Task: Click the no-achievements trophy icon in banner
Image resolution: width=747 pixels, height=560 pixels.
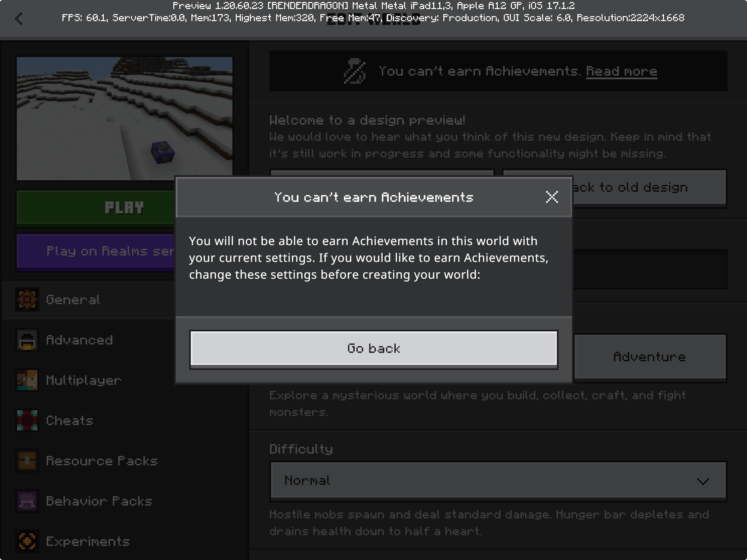Action: point(355,71)
